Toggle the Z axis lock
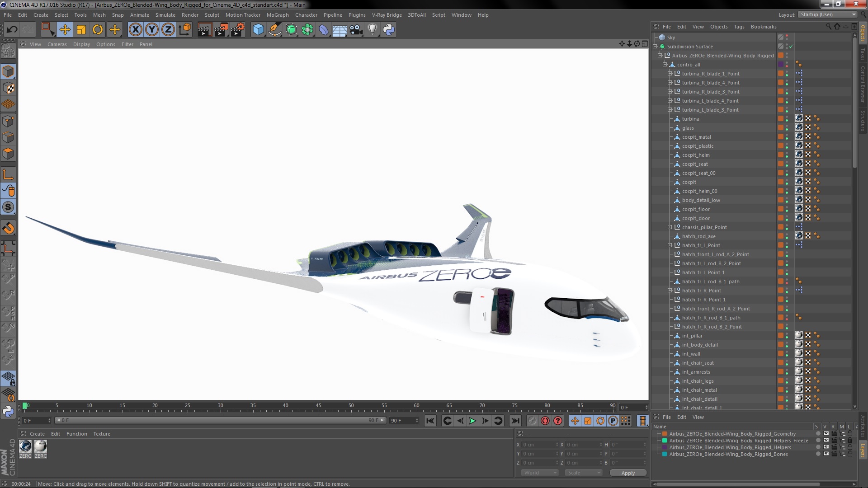Viewport: 868px width, 488px height. (168, 30)
